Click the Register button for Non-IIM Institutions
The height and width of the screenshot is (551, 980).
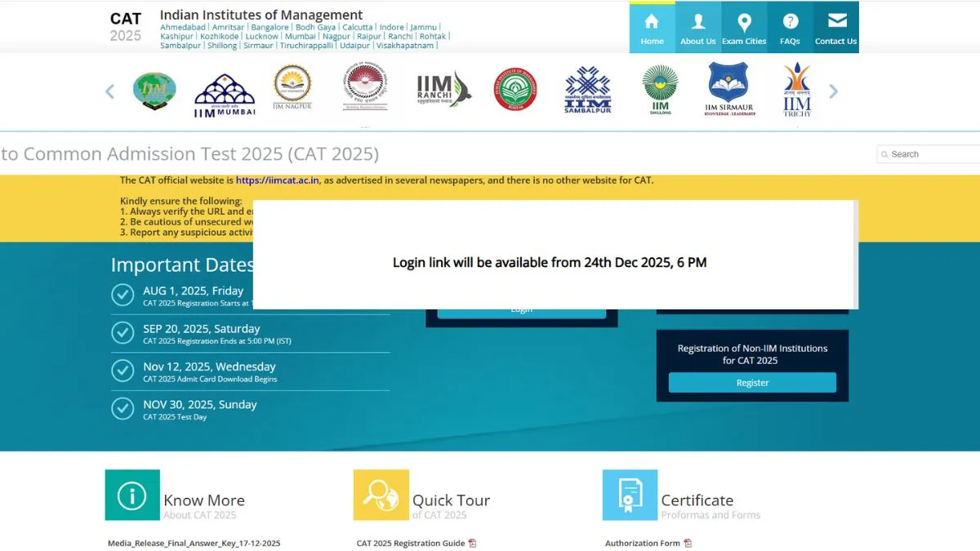[752, 383]
